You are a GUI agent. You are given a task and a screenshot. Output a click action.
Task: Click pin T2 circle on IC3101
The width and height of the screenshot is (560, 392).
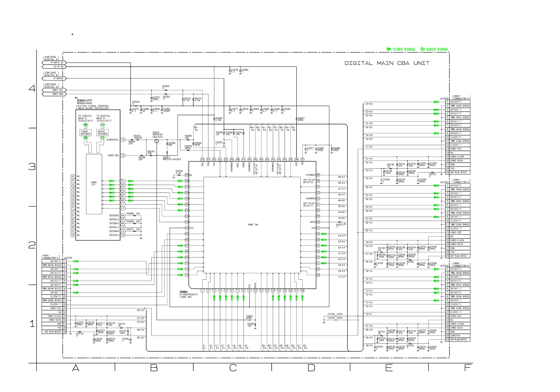[x=123, y=156]
